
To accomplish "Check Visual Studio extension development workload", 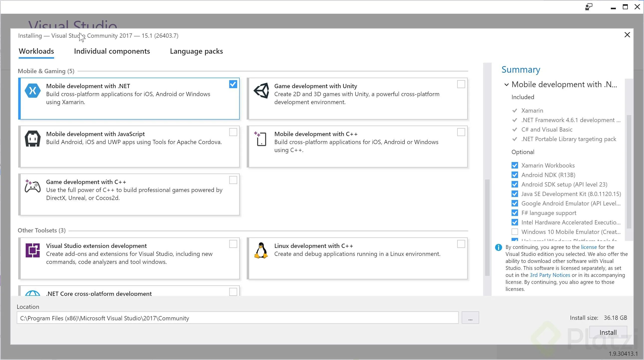I will pyautogui.click(x=233, y=244).
